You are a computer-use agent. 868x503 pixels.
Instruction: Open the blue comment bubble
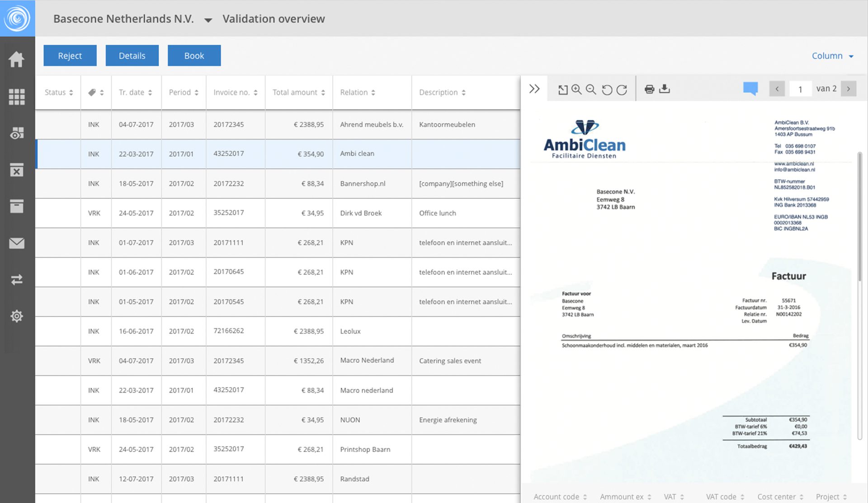[750, 88]
